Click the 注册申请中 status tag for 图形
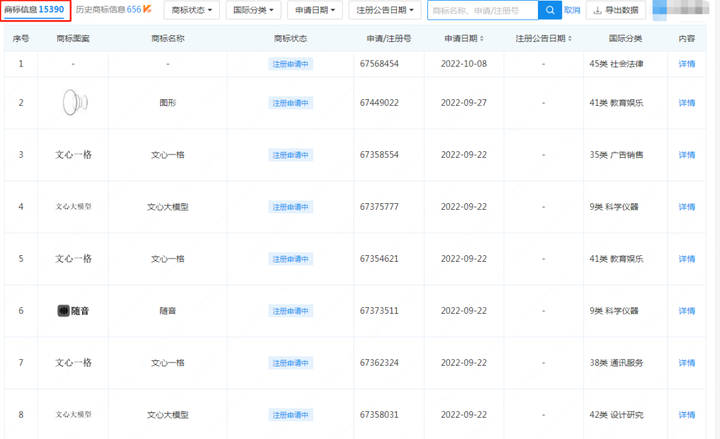The height and width of the screenshot is (439, 720). [x=291, y=103]
